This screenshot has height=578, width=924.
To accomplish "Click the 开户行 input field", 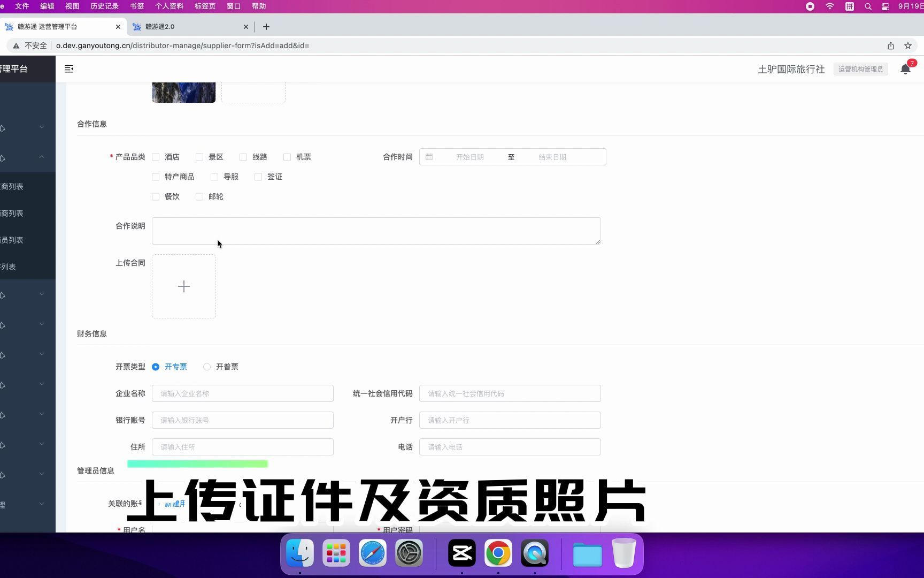I will (510, 420).
